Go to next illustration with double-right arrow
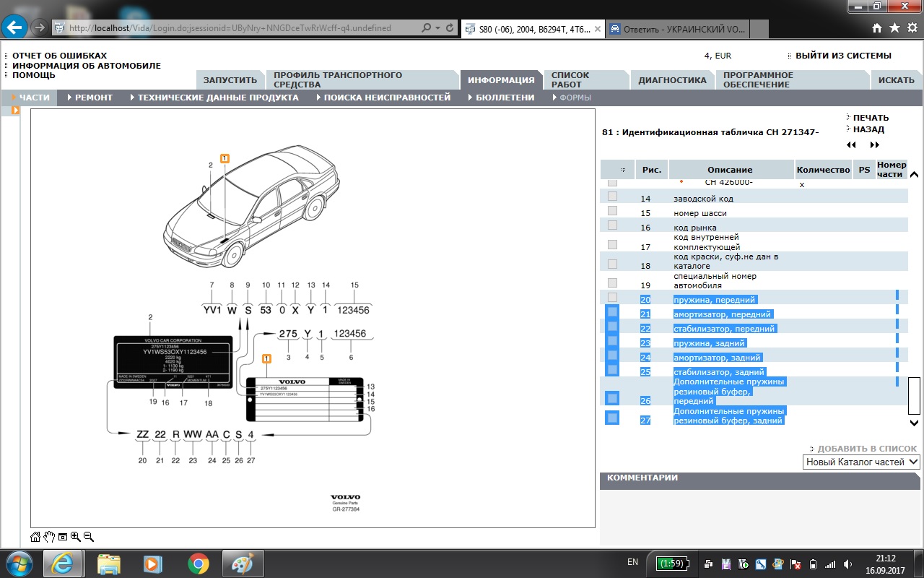This screenshot has height=578, width=924. 875,145
